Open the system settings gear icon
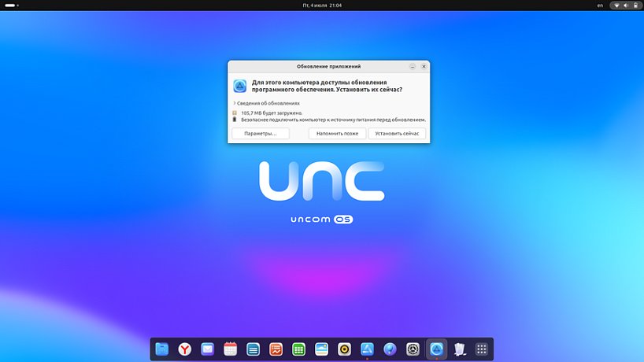This screenshot has width=644, height=362. tap(413, 349)
